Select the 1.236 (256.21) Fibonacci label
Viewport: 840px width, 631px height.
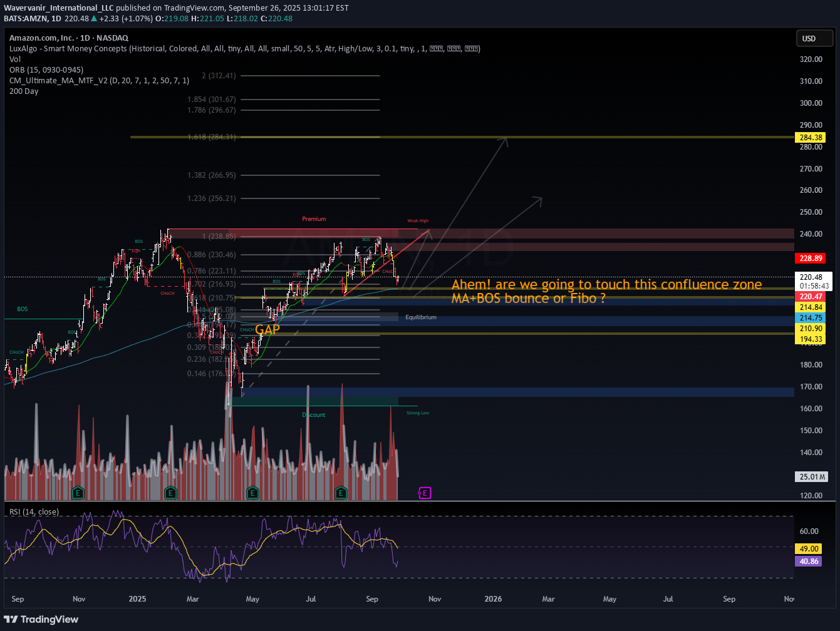212,198
